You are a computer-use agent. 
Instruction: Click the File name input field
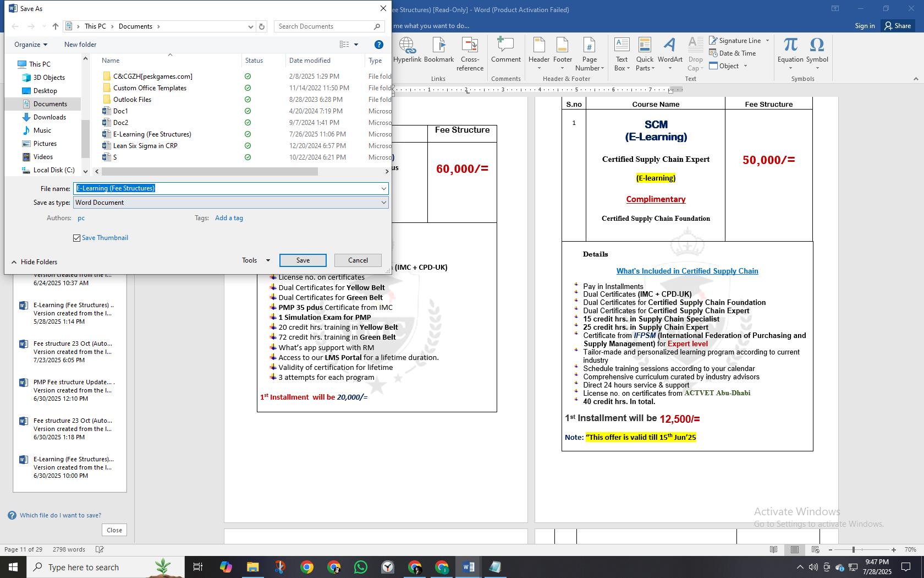[226, 188]
